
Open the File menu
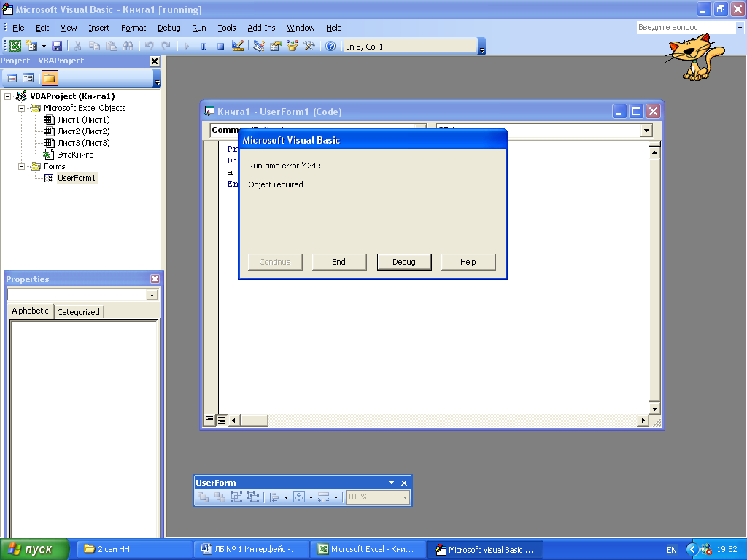18,28
